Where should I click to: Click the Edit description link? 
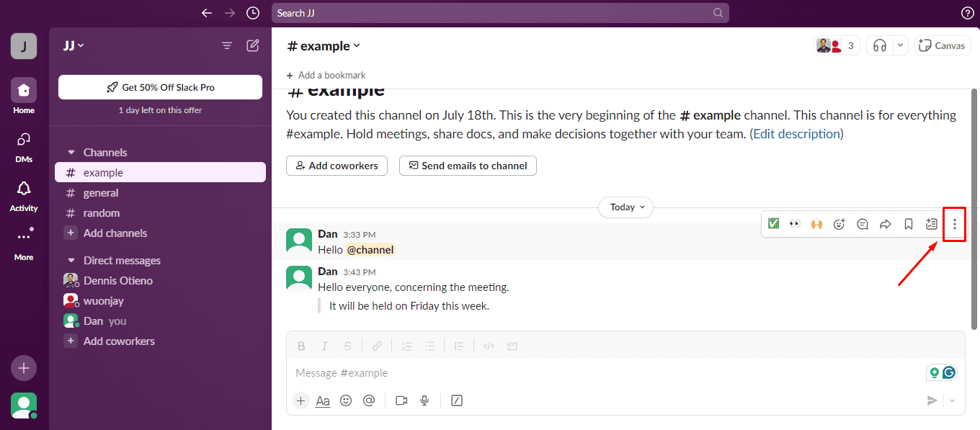797,134
